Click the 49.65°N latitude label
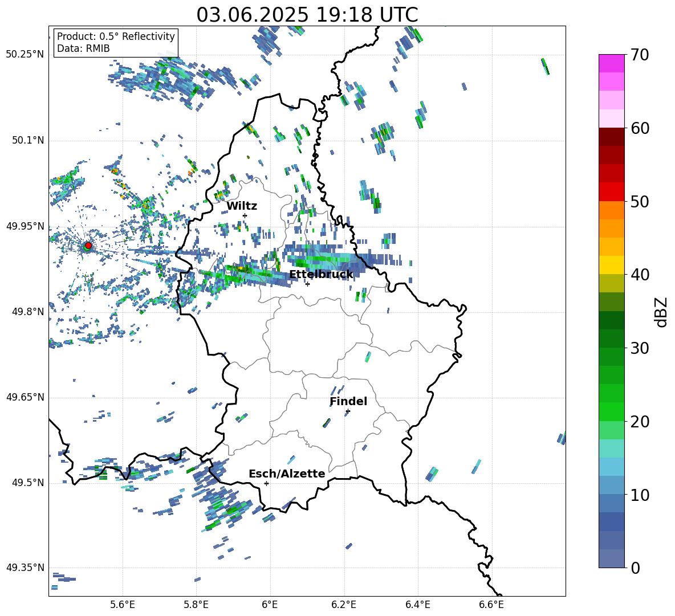Screen dimensions: 675x616 tap(25, 397)
